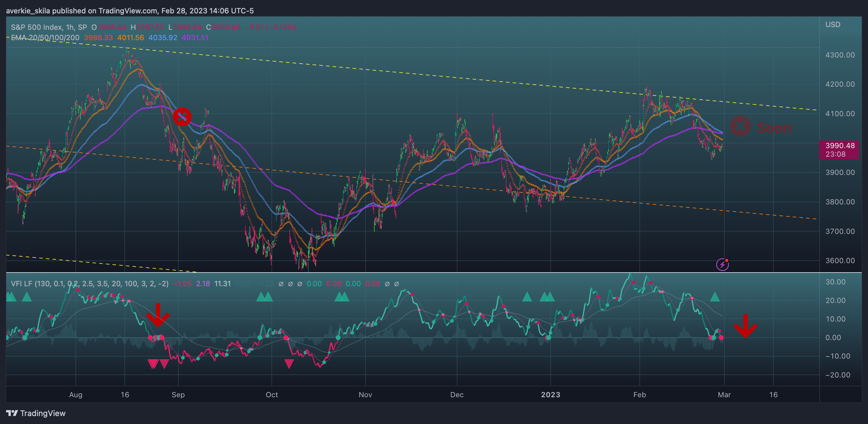Click the VFI value 11.31

tap(223, 283)
